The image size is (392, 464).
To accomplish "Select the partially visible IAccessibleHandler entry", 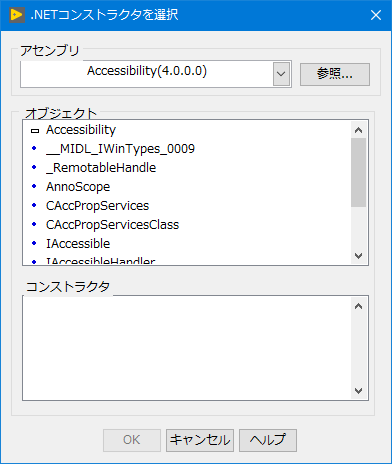I will coord(100,261).
